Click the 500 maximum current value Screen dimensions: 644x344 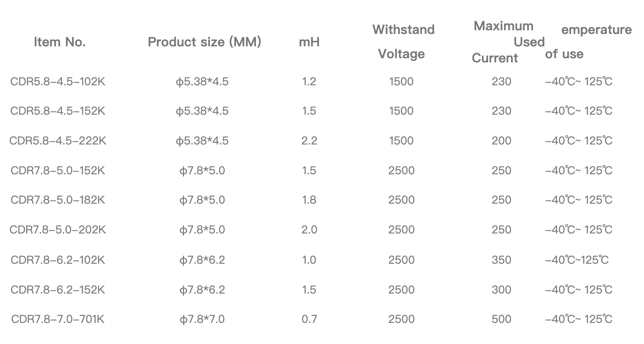tap(501, 319)
